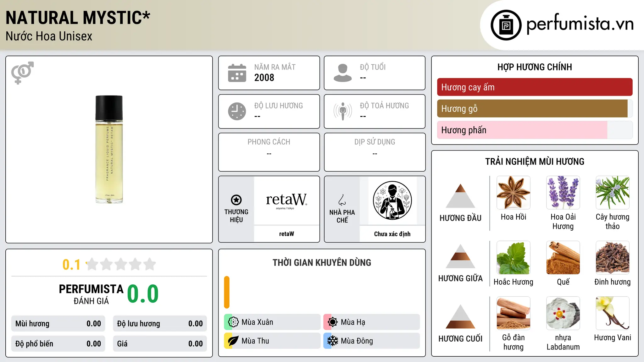Click the Mùi hương score row
Screen dimensions: 644x362
[x=58, y=324]
